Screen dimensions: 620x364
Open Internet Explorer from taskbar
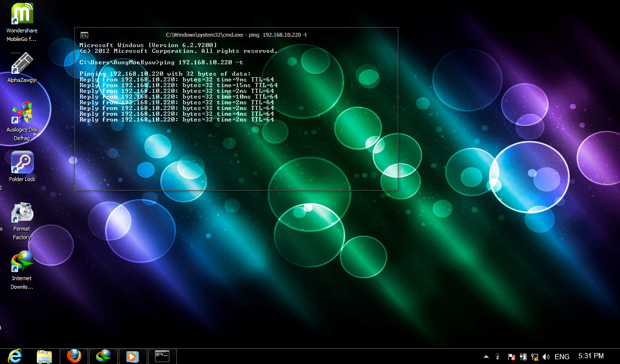pos(15,356)
